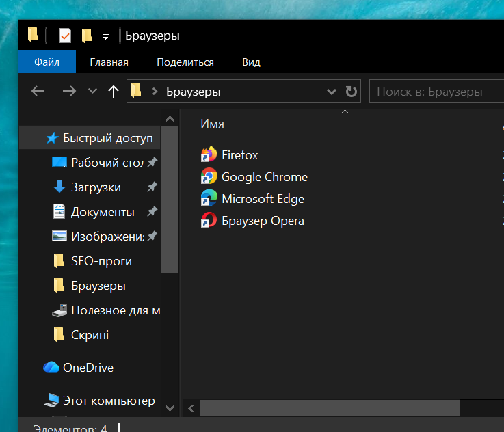
Task: Select the Браузер Opera file name
Action: (x=263, y=221)
